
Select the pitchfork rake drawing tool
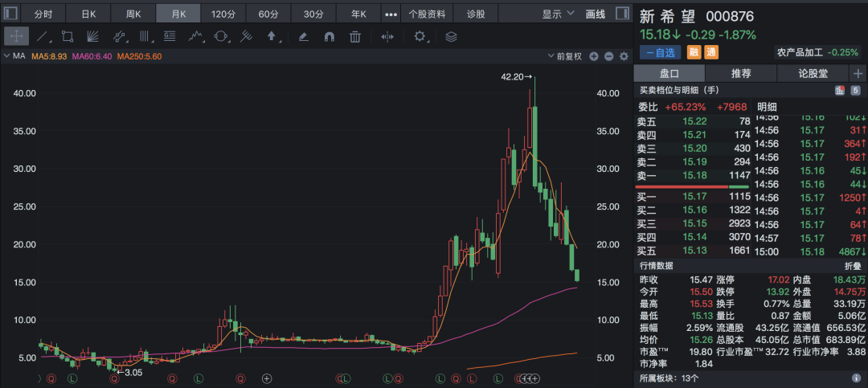pos(247,36)
